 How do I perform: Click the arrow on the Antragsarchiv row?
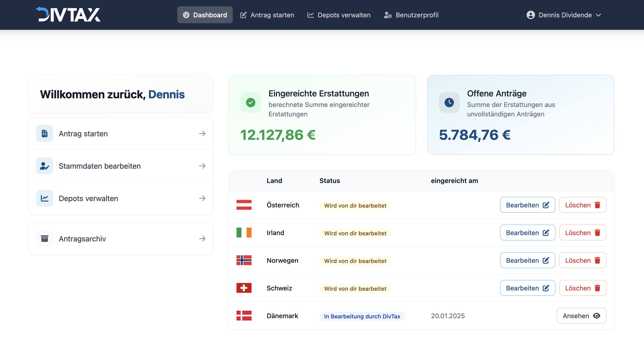202,239
